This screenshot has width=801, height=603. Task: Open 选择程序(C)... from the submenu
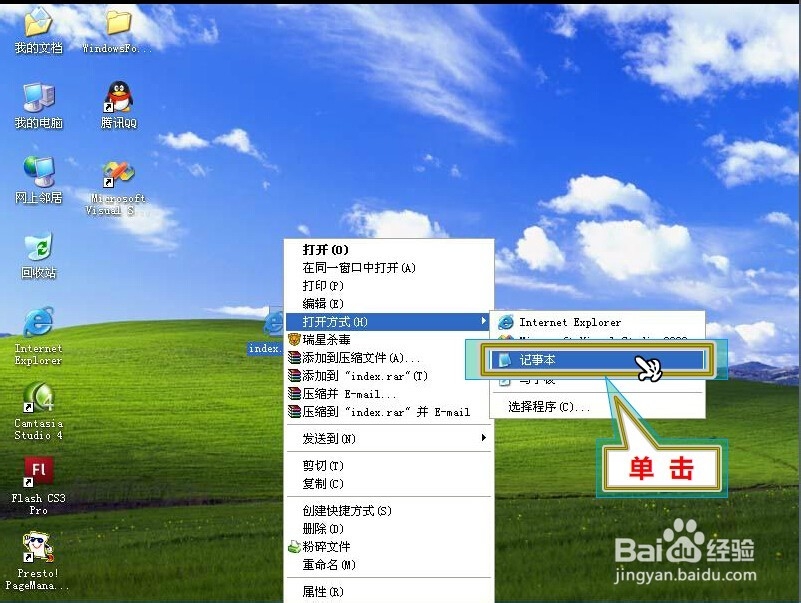click(598, 407)
